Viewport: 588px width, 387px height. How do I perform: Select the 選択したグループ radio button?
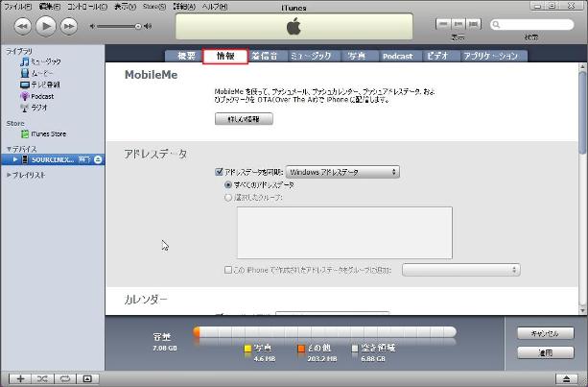[x=227, y=198]
